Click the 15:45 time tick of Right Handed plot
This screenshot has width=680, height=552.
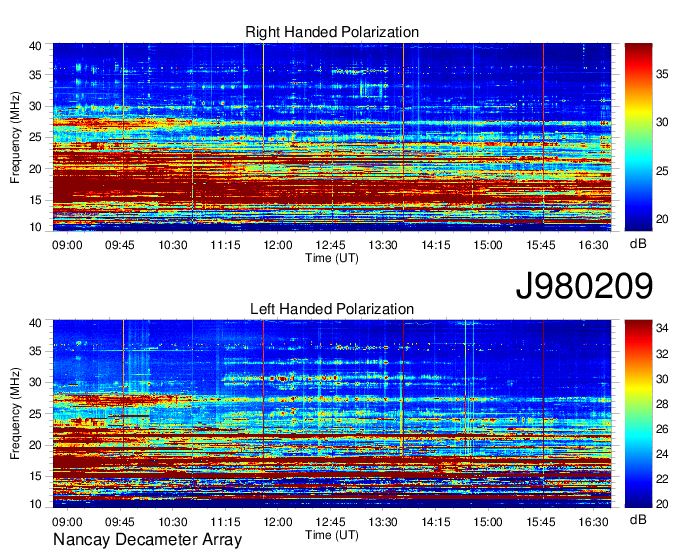coord(541,245)
